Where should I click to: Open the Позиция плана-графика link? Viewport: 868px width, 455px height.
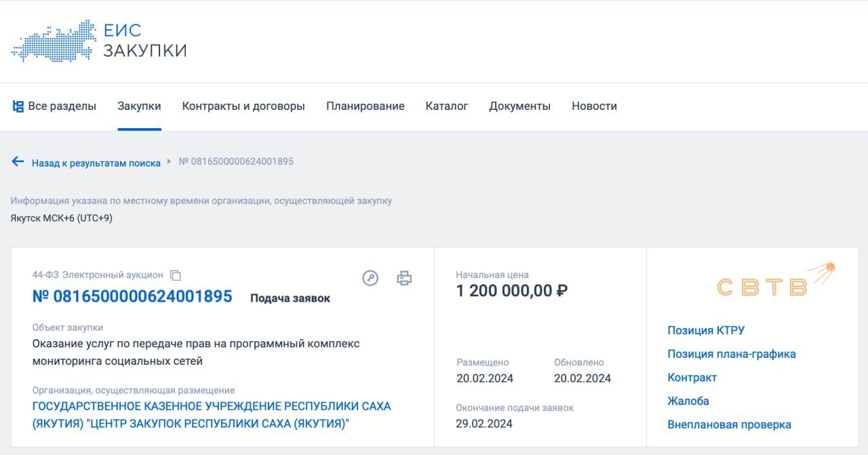[732, 354]
